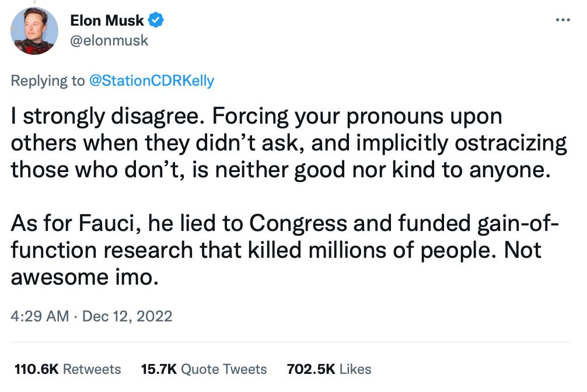Click the Dec 12, 2022 date
The image size is (587, 392).
coord(127,316)
